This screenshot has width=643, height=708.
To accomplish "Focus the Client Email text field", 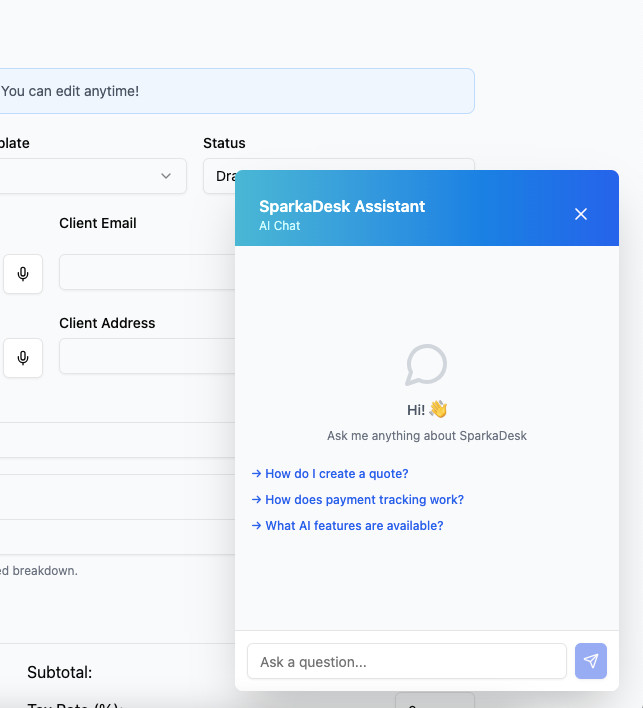I will (x=147, y=272).
